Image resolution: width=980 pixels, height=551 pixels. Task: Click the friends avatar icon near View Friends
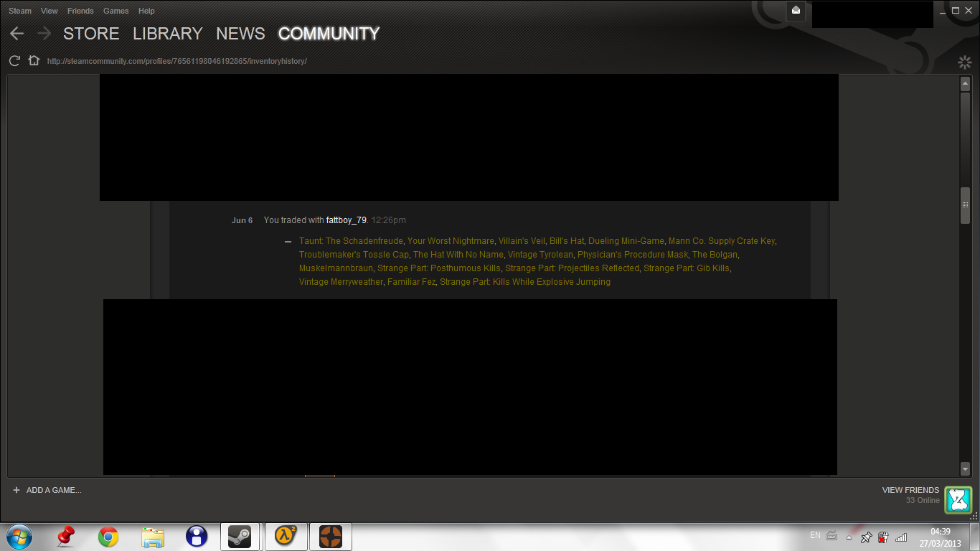[958, 499]
